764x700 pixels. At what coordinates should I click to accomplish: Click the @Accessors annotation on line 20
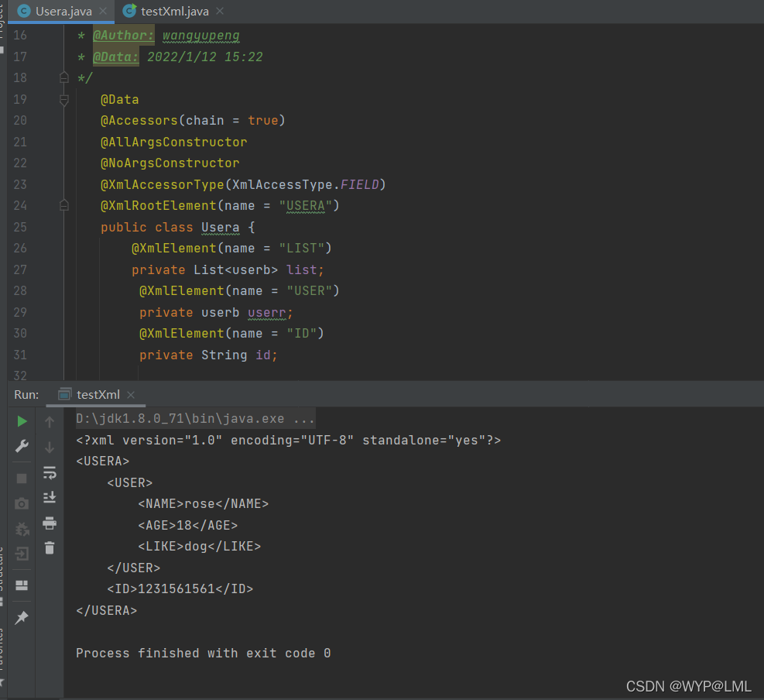(x=139, y=120)
